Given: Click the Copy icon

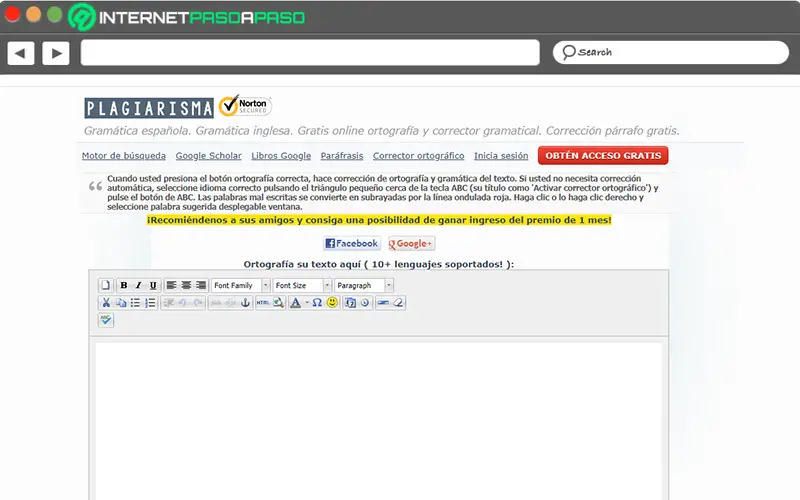Looking at the screenshot, I should pyautogui.click(x=121, y=303).
